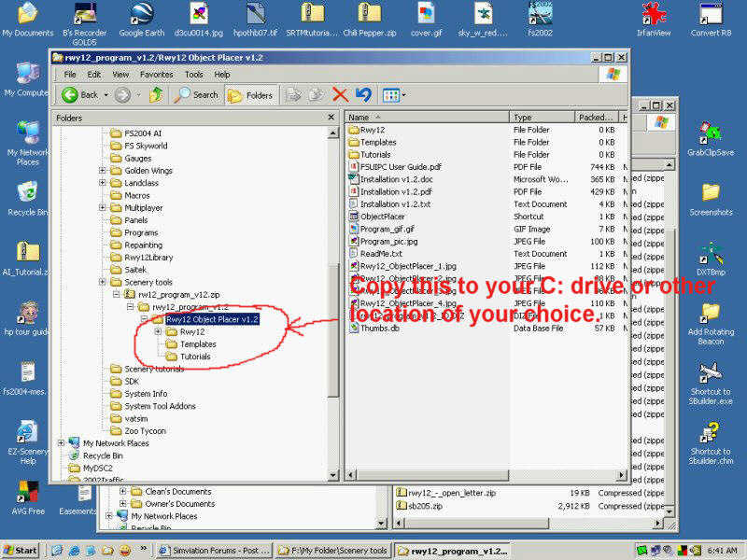Click the red Delete X icon
Image resolution: width=747 pixels, height=560 pixels.
tap(340, 94)
